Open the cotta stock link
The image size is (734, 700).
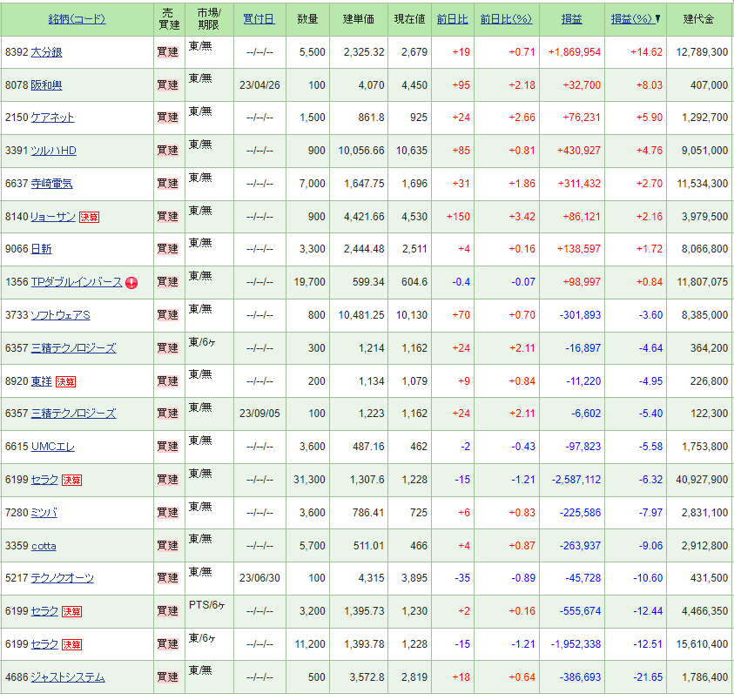(x=44, y=546)
